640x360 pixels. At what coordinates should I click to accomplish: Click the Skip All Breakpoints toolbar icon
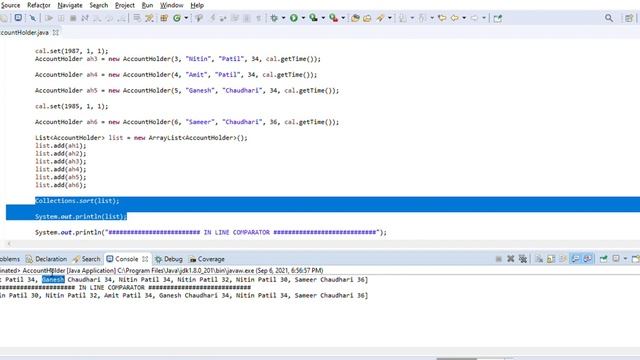(33, 18)
